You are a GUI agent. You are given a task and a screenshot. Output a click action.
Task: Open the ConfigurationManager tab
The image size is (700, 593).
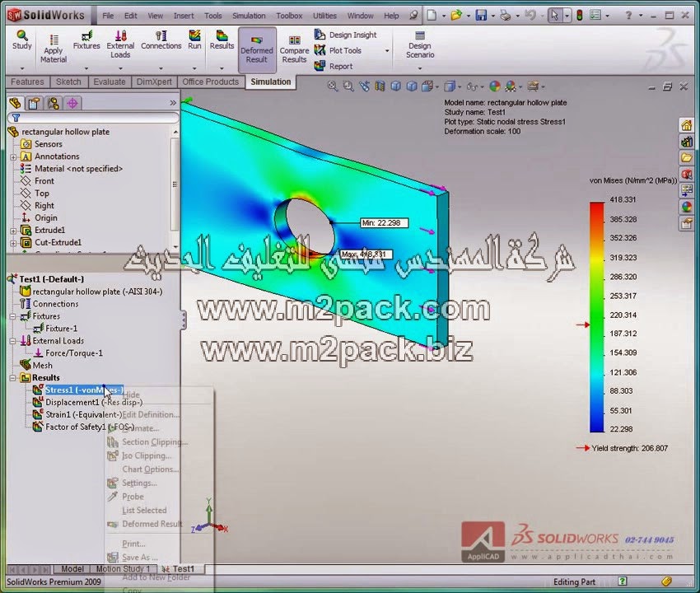point(54,103)
